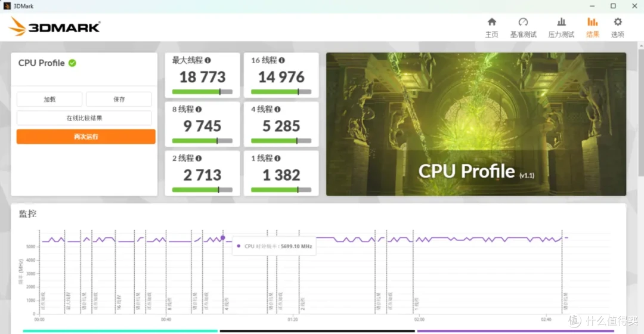Click the teal legend bar below graph
644x334 pixels.
120,330
